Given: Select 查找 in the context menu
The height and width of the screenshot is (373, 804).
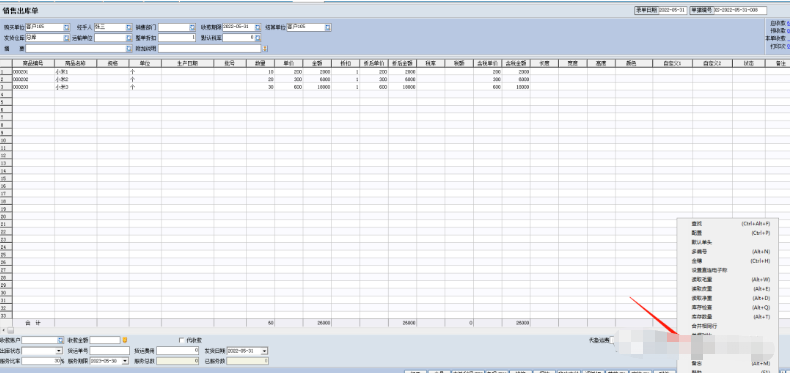Looking at the screenshot, I should click(728, 224).
